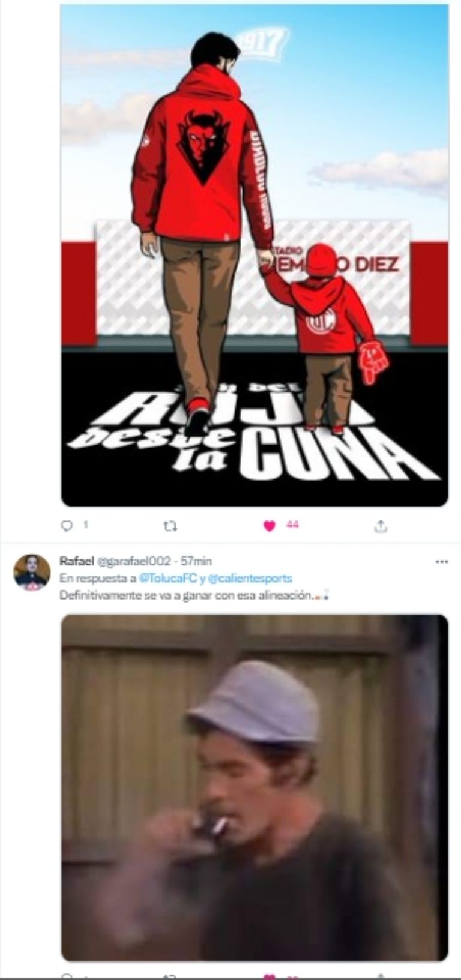
Task: Unlike the post with the pink heart
Action: point(270,526)
